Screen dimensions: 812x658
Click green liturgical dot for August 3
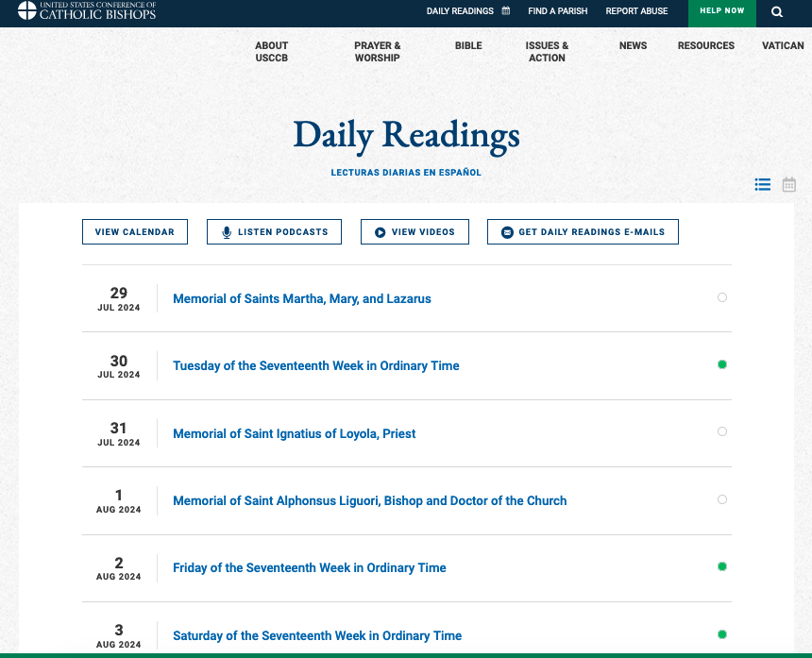click(722, 634)
